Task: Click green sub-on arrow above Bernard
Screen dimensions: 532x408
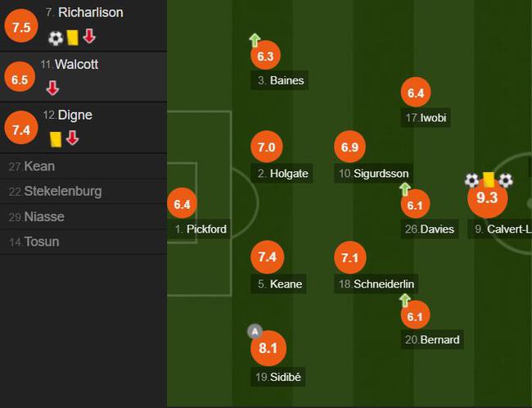Action: 405,301
